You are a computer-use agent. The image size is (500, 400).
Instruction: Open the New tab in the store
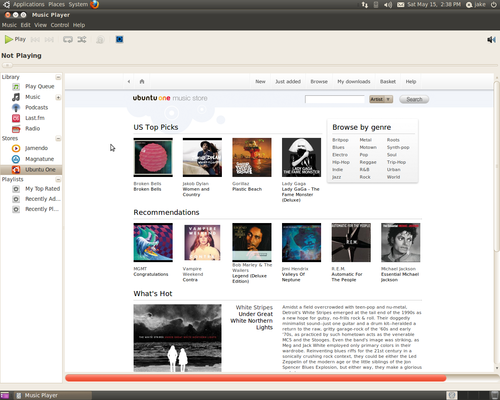[x=260, y=81]
